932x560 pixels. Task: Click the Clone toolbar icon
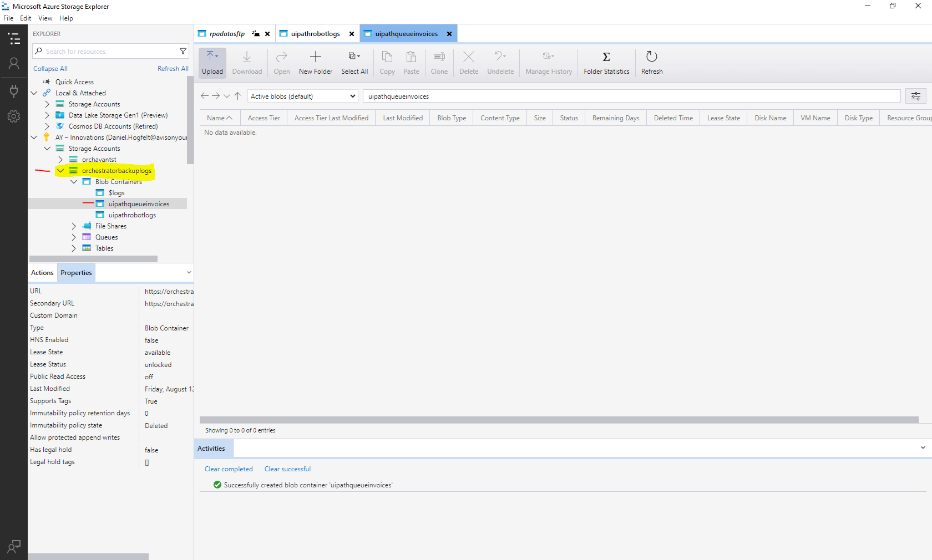(439, 63)
